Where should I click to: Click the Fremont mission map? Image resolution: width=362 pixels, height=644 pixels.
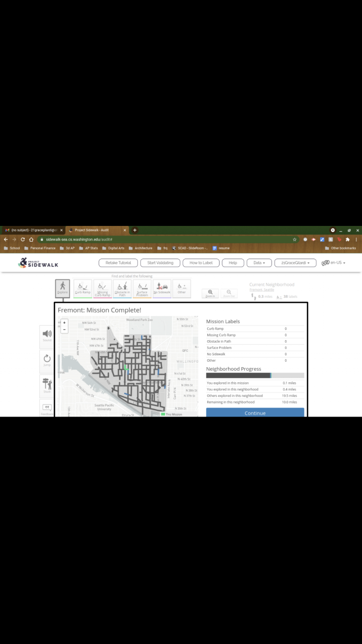click(128, 366)
